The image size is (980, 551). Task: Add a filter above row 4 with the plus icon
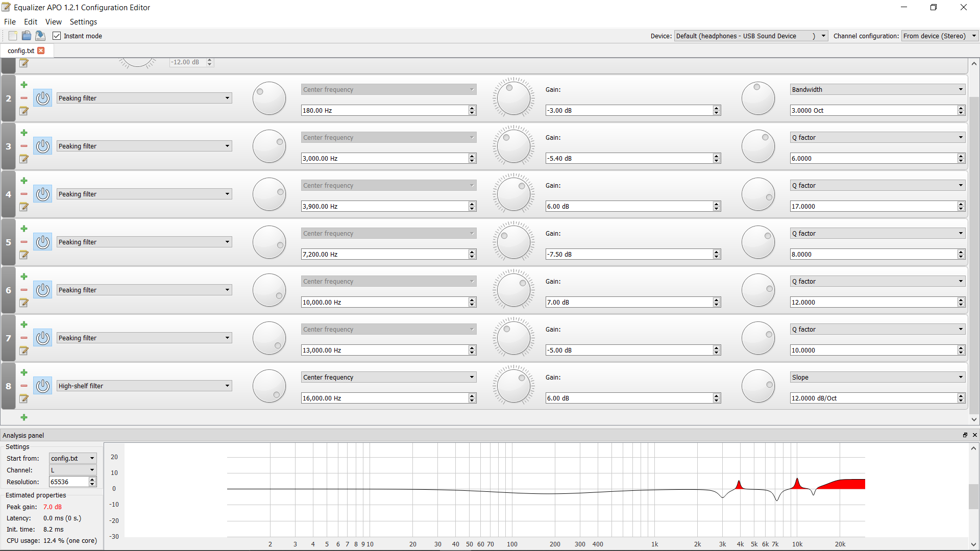pos(24,181)
